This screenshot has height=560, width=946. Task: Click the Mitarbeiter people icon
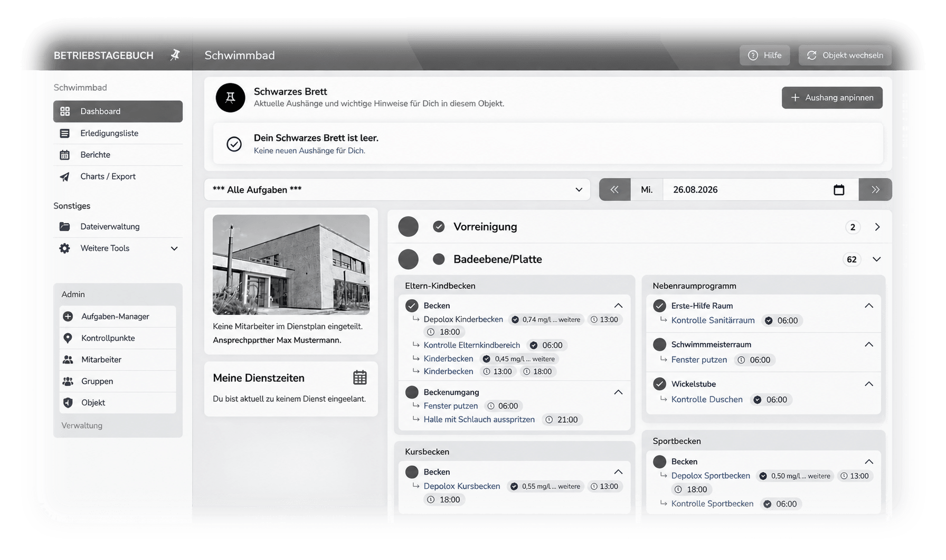point(68,359)
